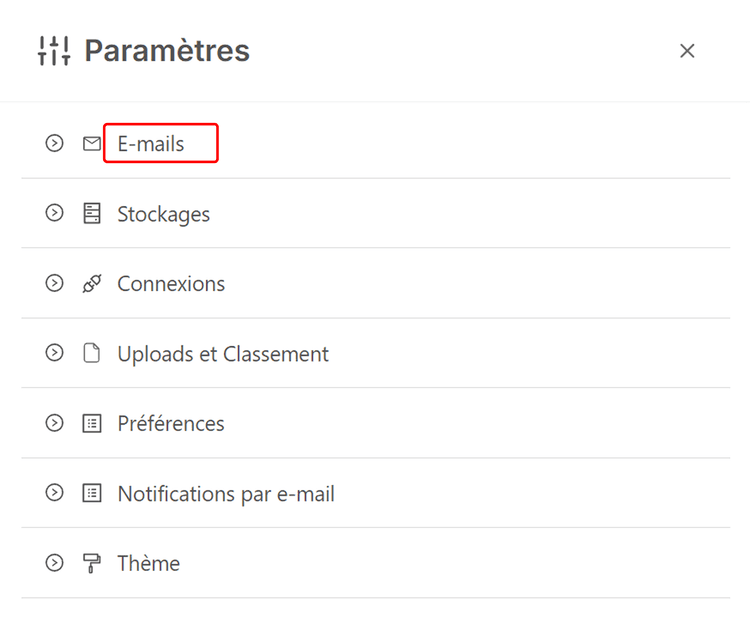Click the file icon beside Uploads et Classement

click(x=92, y=354)
